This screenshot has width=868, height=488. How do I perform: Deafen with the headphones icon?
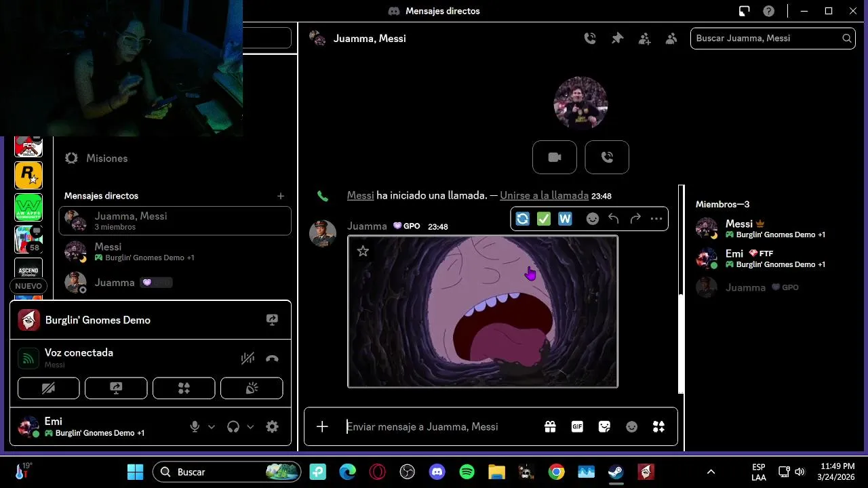[233, 426]
